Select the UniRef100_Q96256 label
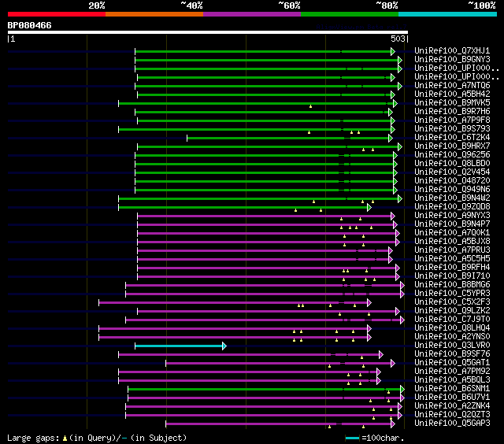Viewport: 504px width, 444px height. pos(452,155)
